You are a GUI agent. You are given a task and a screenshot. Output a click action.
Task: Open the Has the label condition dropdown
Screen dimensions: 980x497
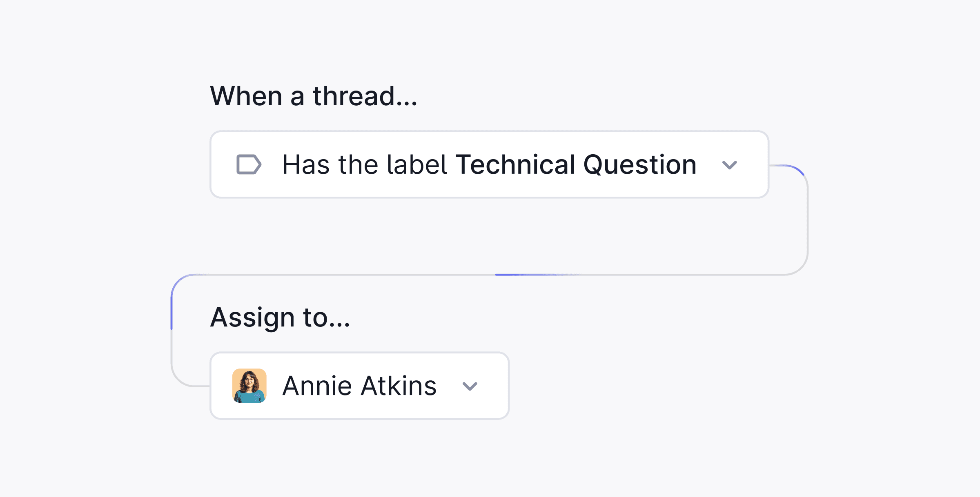pos(489,164)
